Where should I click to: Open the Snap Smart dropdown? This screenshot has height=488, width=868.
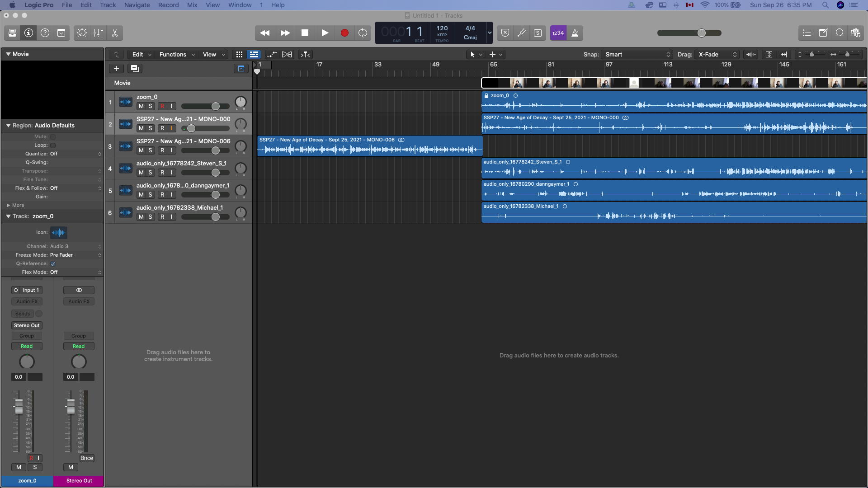(x=637, y=55)
